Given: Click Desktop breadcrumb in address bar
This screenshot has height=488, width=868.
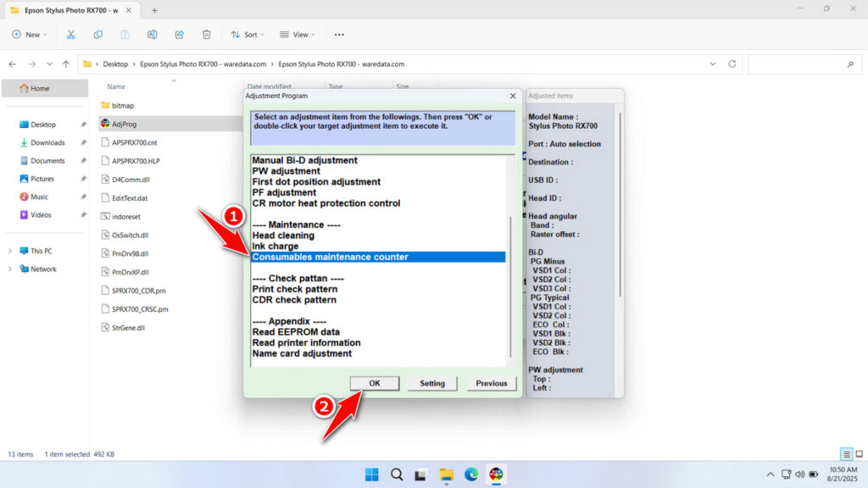Looking at the screenshot, I should coord(115,64).
